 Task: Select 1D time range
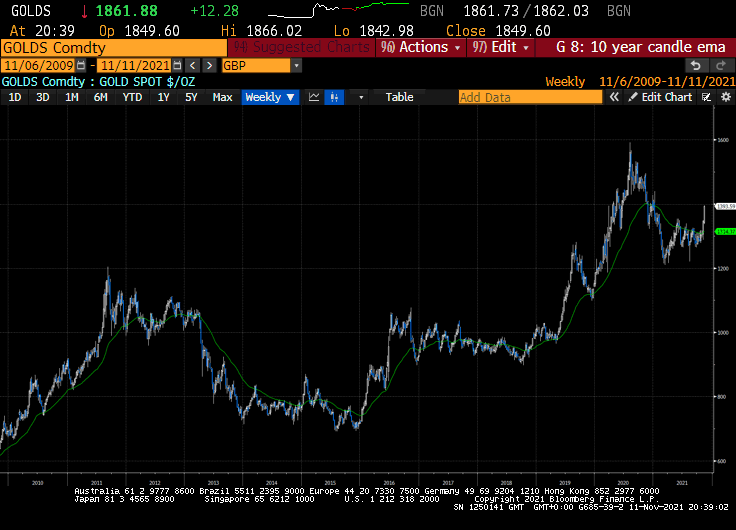click(x=15, y=97)
